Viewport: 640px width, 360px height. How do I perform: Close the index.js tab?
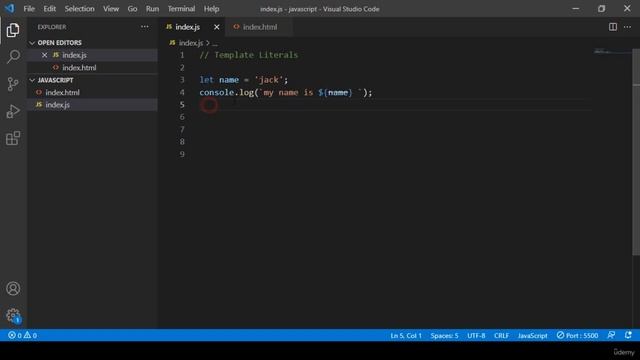217,27
